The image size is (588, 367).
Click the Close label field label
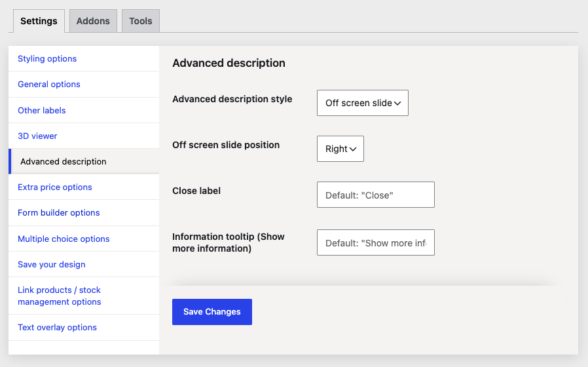pos(196,191)
